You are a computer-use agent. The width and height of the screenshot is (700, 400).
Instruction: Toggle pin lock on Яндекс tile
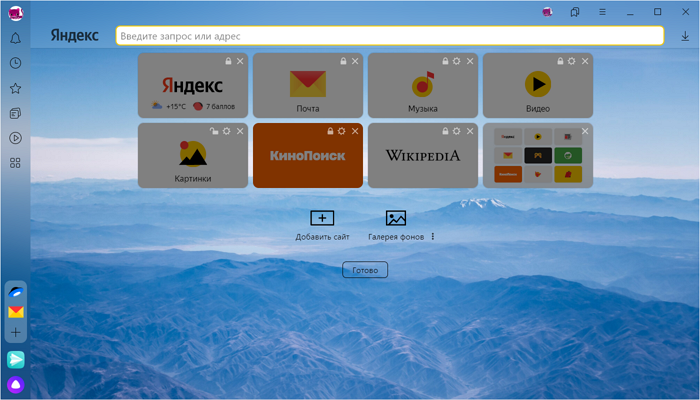click(x=228, y=61)
